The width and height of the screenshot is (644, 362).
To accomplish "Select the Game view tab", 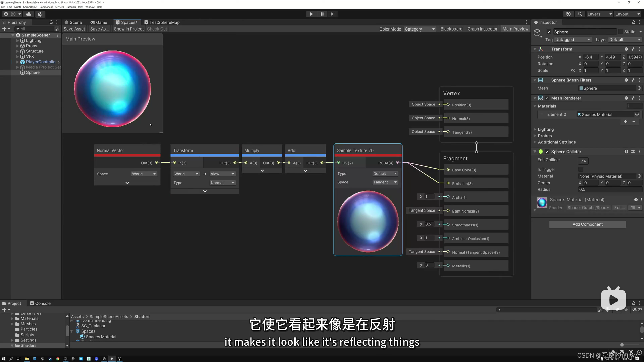I will (98, 22).
